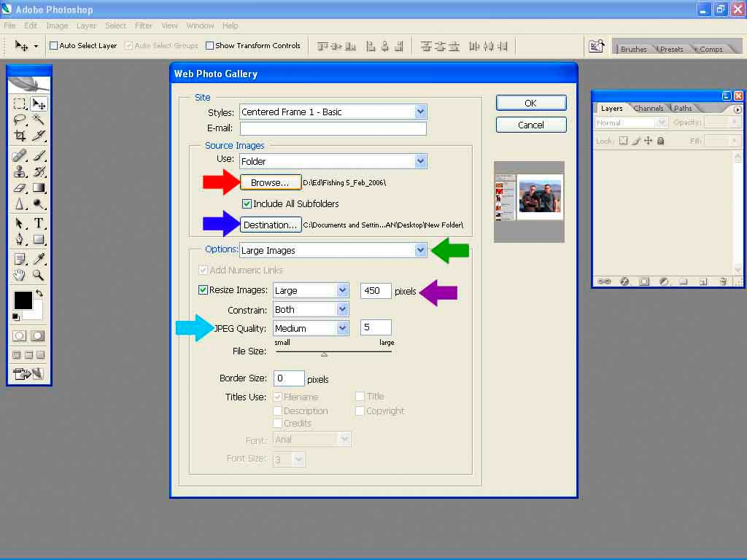This screenshot has height=560, width=747.
Task: Select the Eyedropper tool
Action: (x=39, y=259)
